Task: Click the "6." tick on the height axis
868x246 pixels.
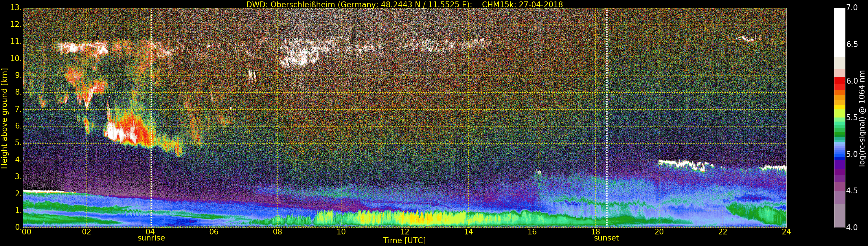Action: pos(18,126)
